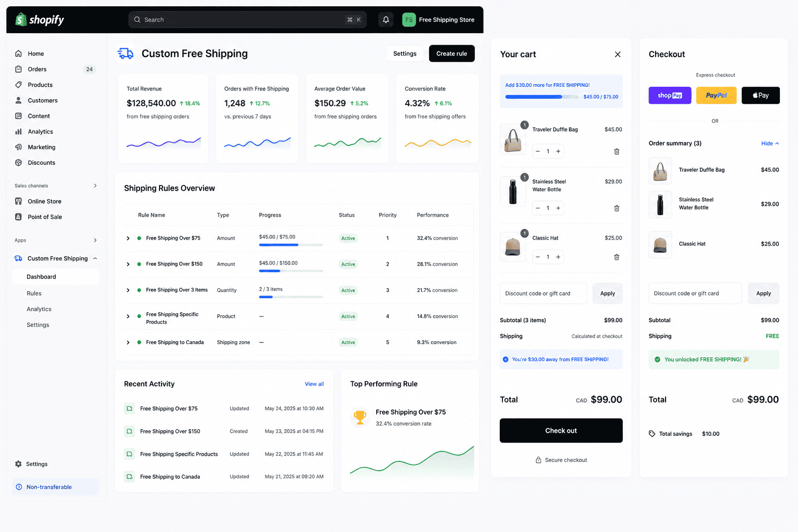Click the Create rule button
This screenshot has height=532, width=798.
click(x=451, y=54)
